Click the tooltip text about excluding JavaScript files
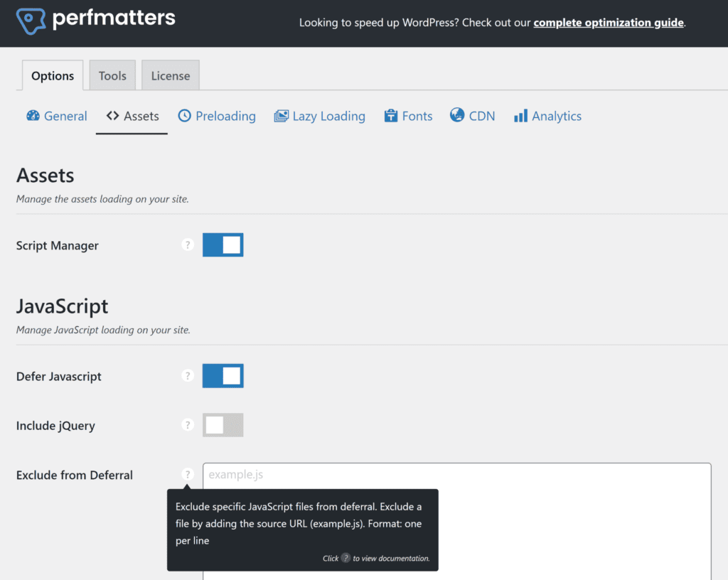The image size is (728, 580). click(x=299, y=523)
